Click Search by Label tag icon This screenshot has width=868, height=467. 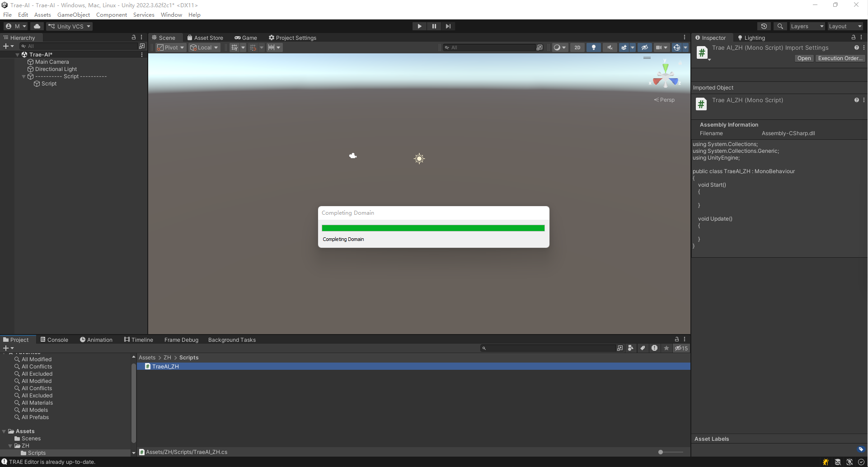pyautogui.click(x=643, y=348)
